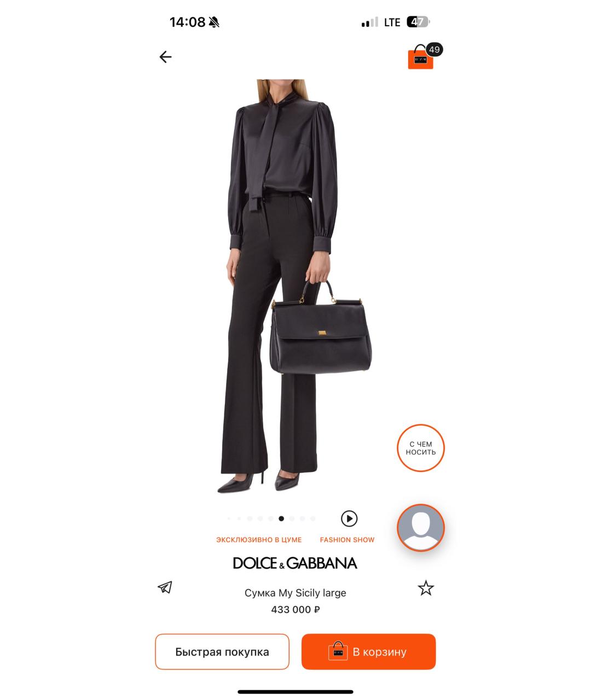Image resolution: width=591 pixels, height=700 pixels.
Task: Open the shopping bag cart icon
Action: [x=420, y=59]
